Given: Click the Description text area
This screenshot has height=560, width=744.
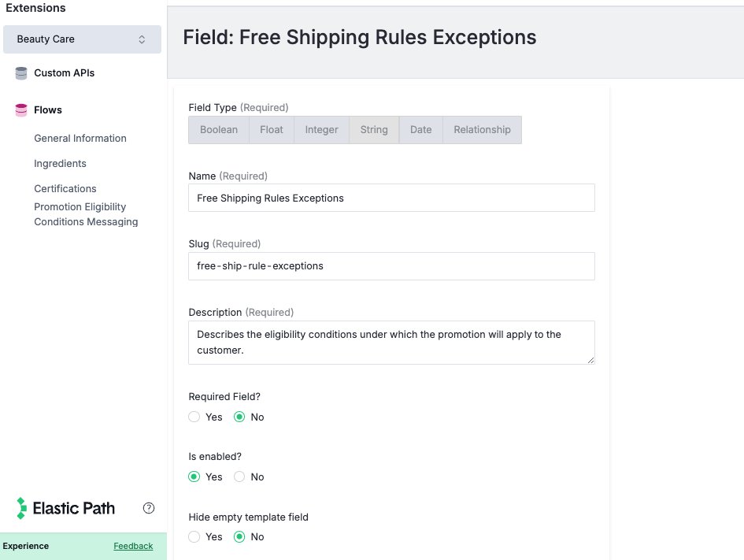Looking at the screenshot, I should point(391,342).
